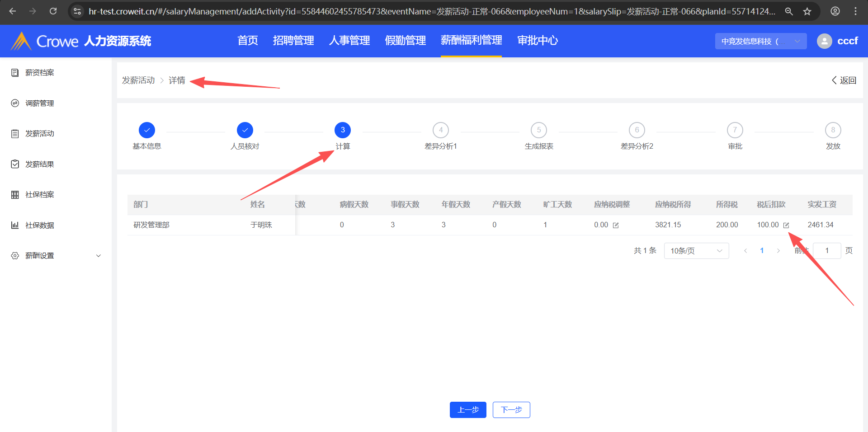Open the 审批中心 top navigation item

pyautogui.click(x=537, y=41)
